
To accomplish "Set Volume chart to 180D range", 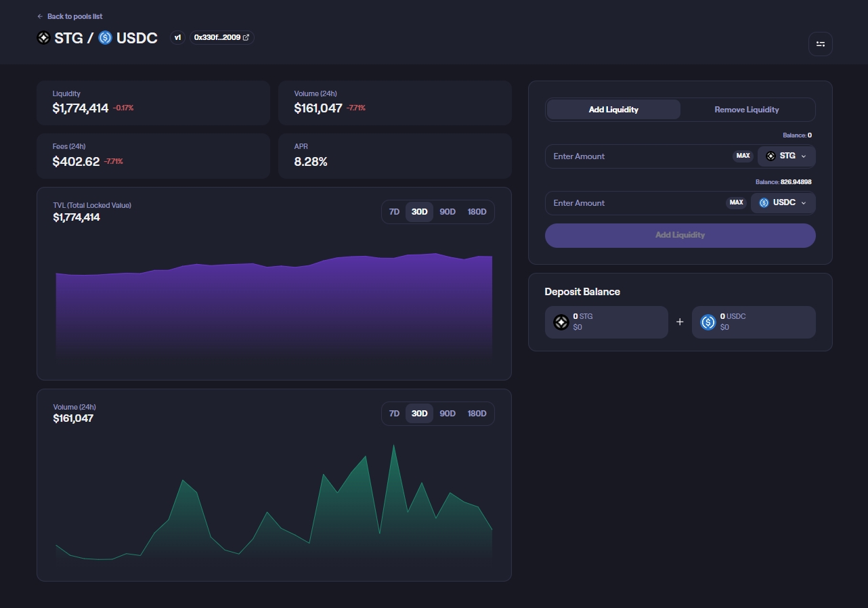I will (x=477, y=414).
